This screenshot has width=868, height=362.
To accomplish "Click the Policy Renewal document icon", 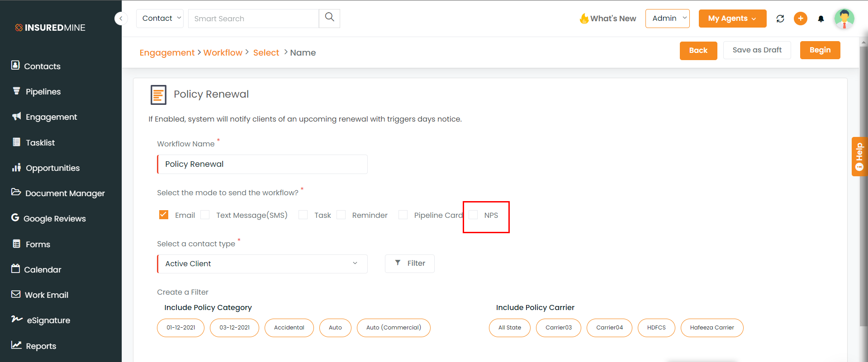I will pyautogui.click(x=158, y=95).
